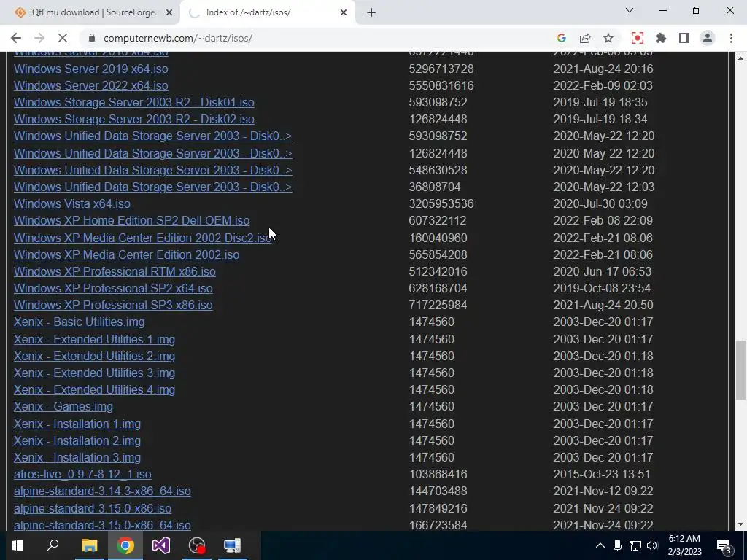Image resolution: width=747 pixels, height=560 pixels.
Task: Stop loading the page
Action: click(63, 38)
